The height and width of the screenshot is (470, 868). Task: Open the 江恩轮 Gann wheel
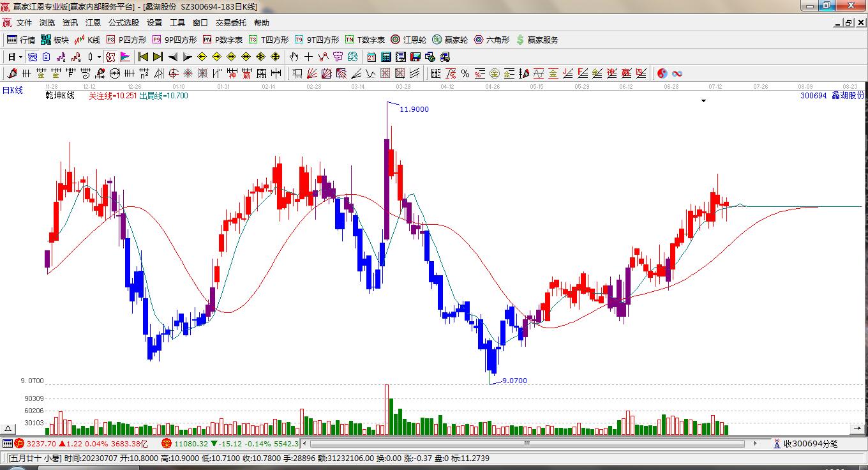click(408, 40)
